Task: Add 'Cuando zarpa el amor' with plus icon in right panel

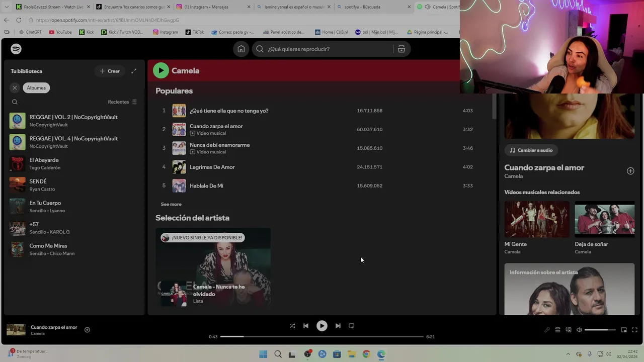Action: pyautogui.click(x=630, y=171)
